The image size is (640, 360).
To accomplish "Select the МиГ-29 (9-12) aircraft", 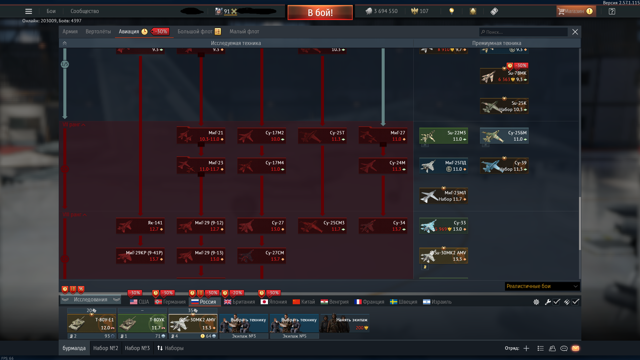I will click(201, 226).
